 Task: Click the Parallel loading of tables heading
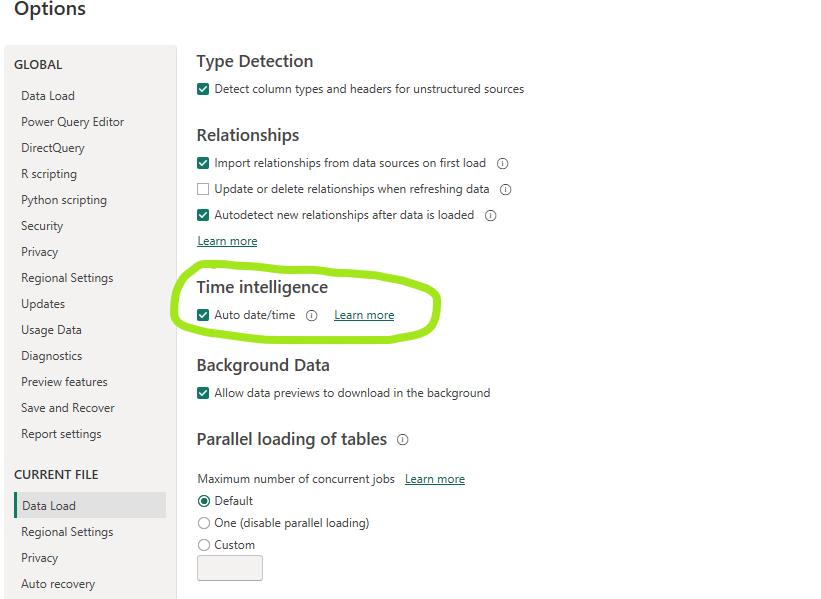tap(292, 439)
